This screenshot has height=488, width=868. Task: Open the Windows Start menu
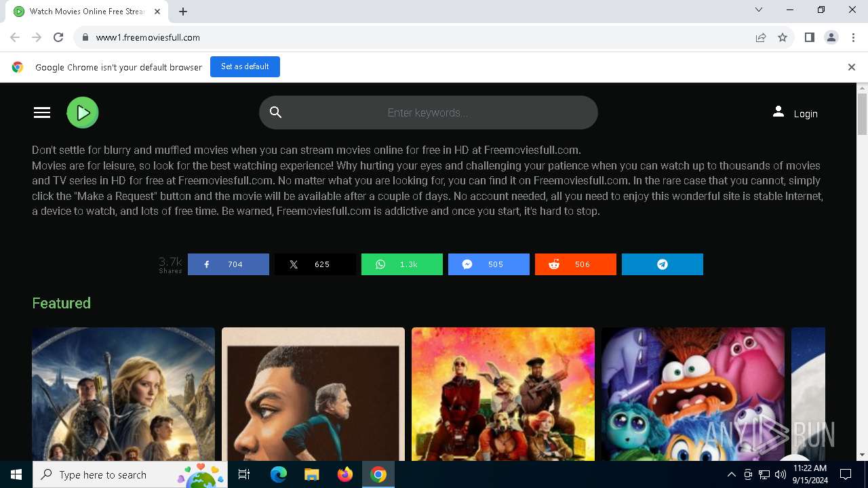(16, 474)
